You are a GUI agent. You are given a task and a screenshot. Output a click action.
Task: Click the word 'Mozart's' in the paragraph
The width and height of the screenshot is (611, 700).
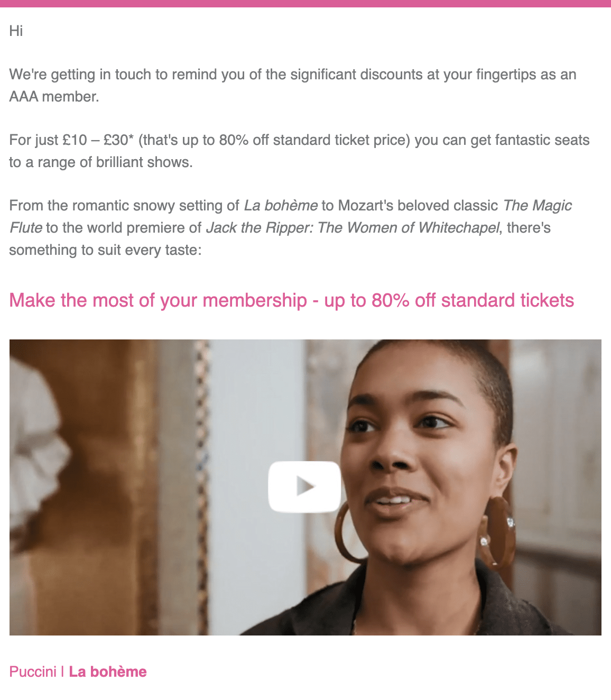(x=366, y=205)
